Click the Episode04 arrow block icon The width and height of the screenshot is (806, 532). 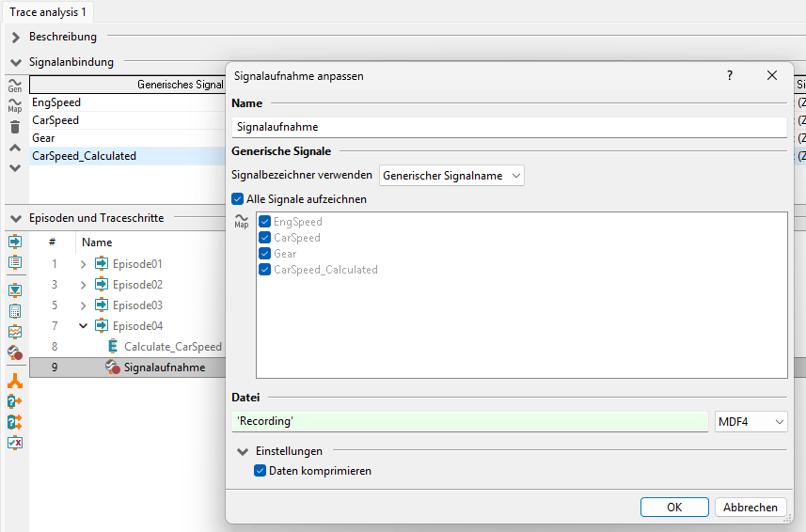point(102,325)
